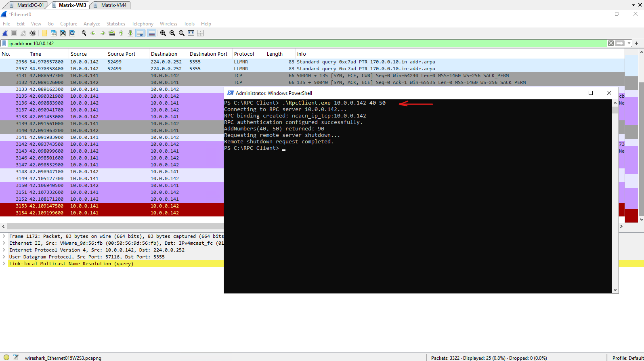This screenshot has width=644, height=361.
Task: Open a capture file folder icon
Action: point(44,33)
